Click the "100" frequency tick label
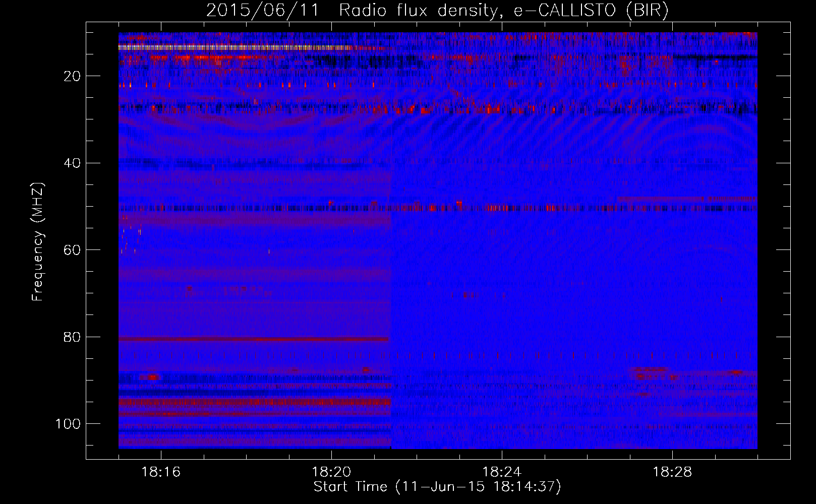The width and height of the screenshot is (816, 504). [x=69, y=424]
